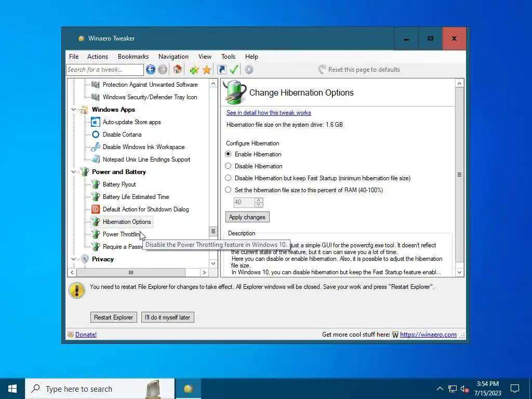The image size is (532, 399).
Task: Open the notification center icon
Action: (x=515, y=389)
